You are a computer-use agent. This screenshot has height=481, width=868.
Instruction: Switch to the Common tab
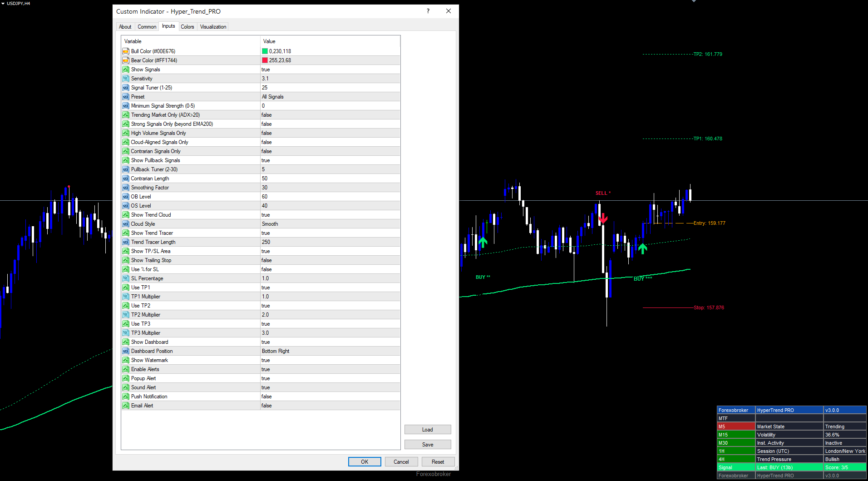click(147, 27)
